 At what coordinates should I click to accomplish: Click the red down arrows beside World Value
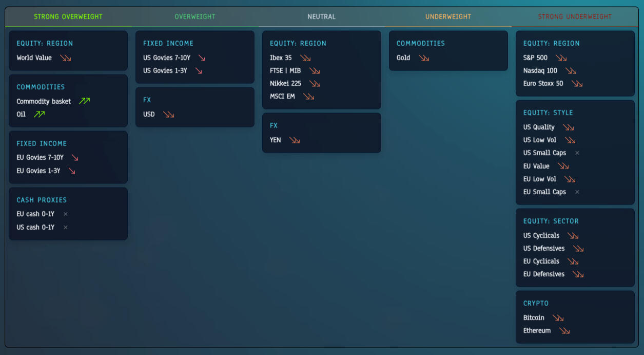pyautogui.click(x=65, y=58)
